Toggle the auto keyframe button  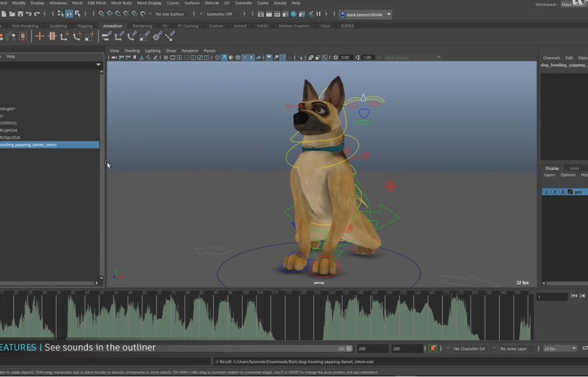[x=433, y=348]
